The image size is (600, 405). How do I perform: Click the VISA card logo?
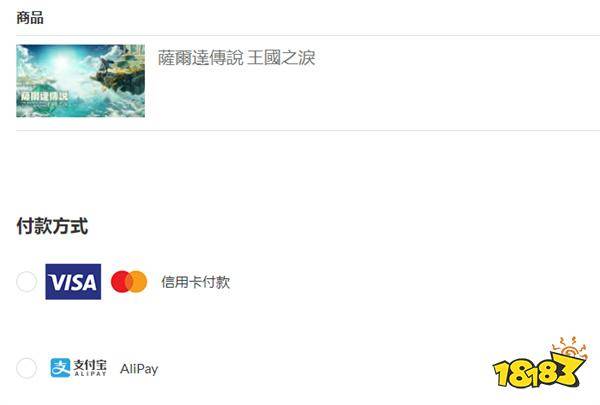[x=73, y=282]
